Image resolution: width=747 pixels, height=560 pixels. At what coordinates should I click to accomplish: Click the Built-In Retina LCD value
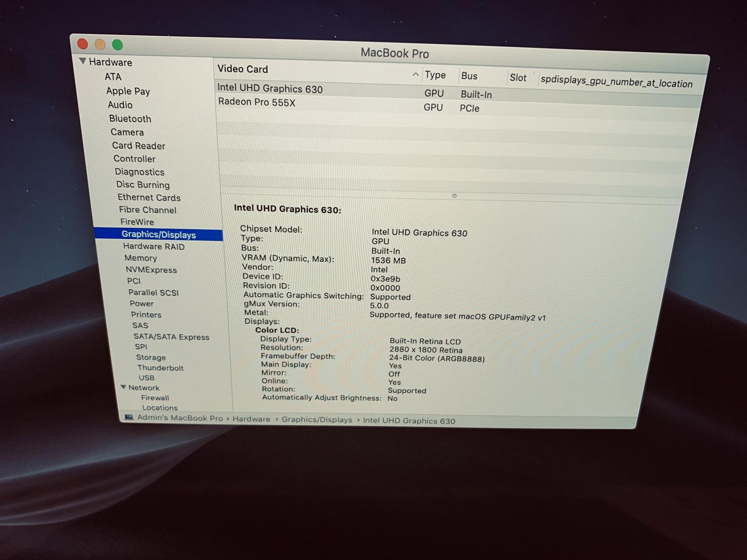(425, 341)
